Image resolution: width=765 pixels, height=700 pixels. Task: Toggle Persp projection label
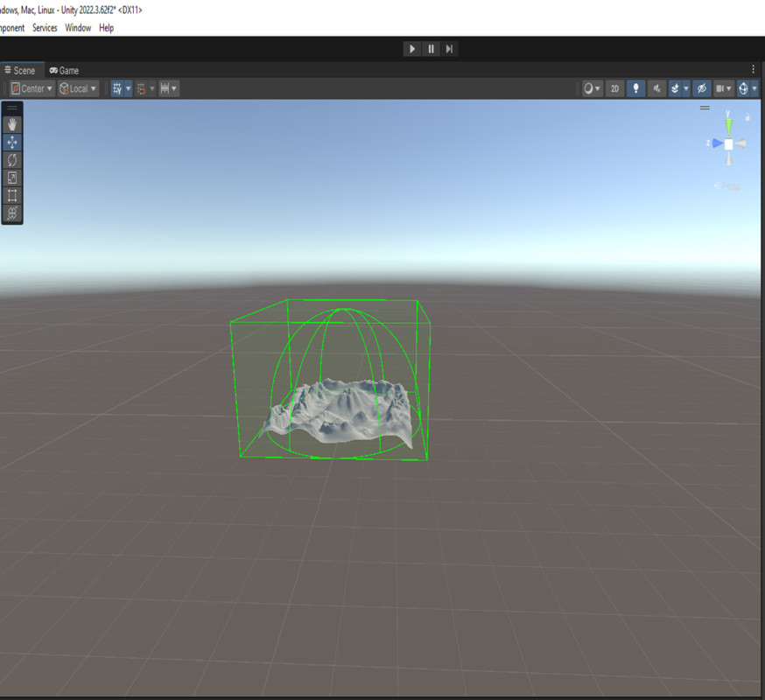coord(727,185)
